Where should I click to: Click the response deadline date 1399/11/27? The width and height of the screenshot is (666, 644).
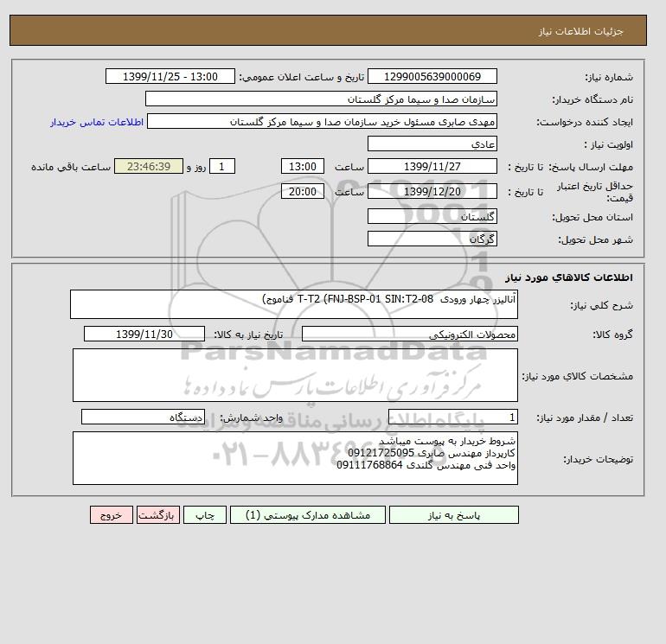pos(432,167)
